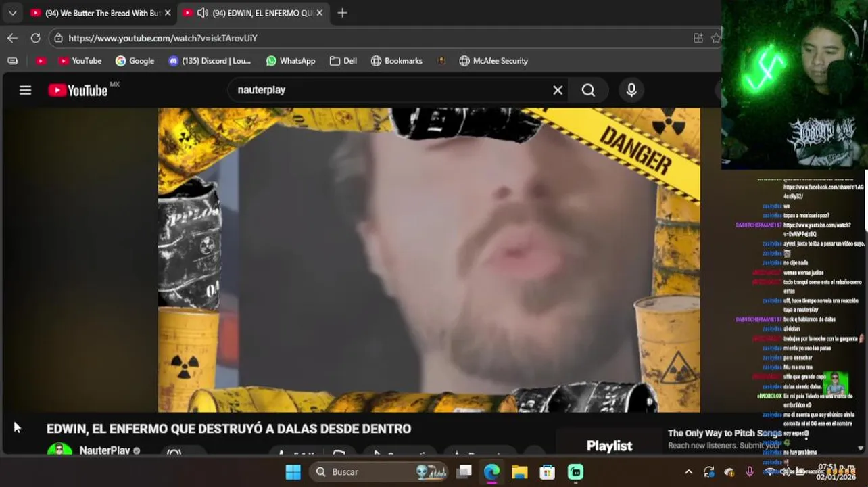Open Microsoft Store from the taskbar
Screen dimensions: 868x487
click(x=547, y=471)
